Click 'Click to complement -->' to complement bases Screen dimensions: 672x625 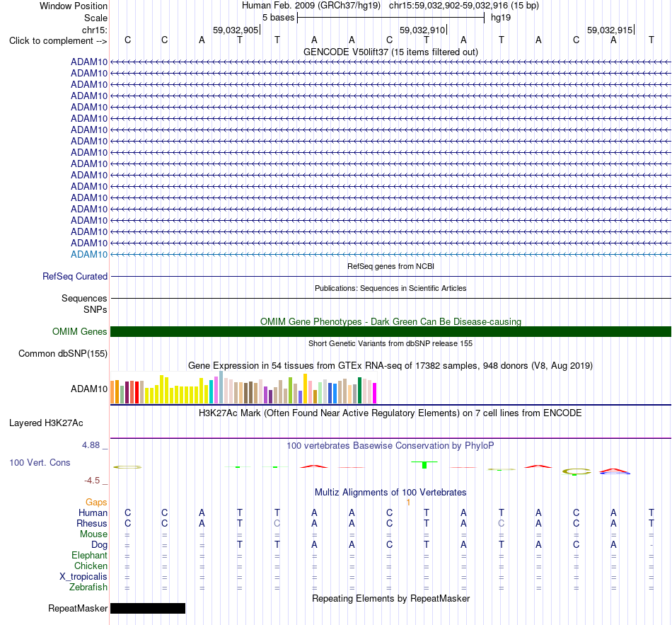pos(58,41)
